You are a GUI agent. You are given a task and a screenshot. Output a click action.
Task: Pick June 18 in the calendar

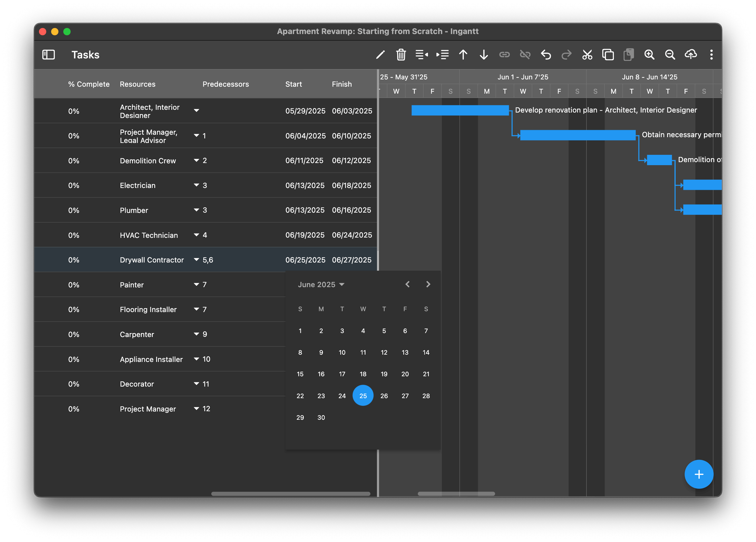363,374
